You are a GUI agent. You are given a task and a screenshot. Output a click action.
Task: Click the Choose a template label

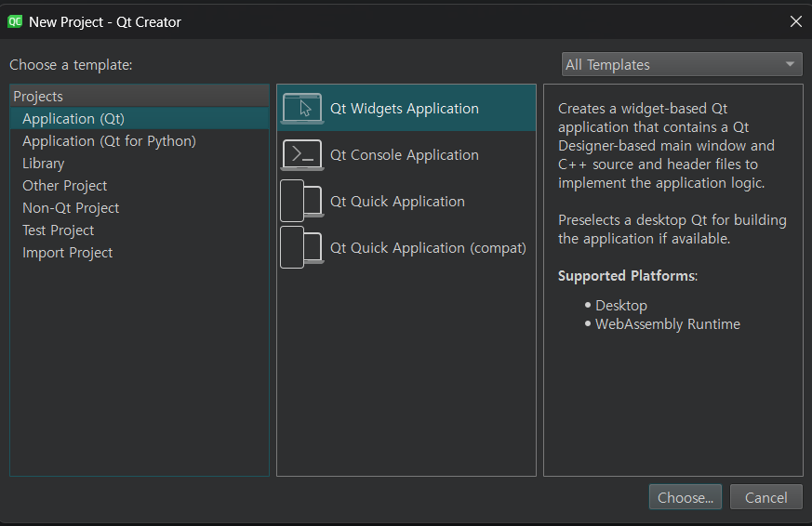coord(71,65)
